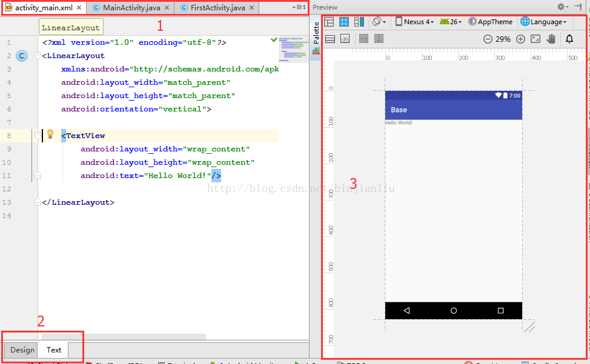Screen dimensions: 590x364
Task: Open the Language dropdown in preview
Action: point(543,22)
